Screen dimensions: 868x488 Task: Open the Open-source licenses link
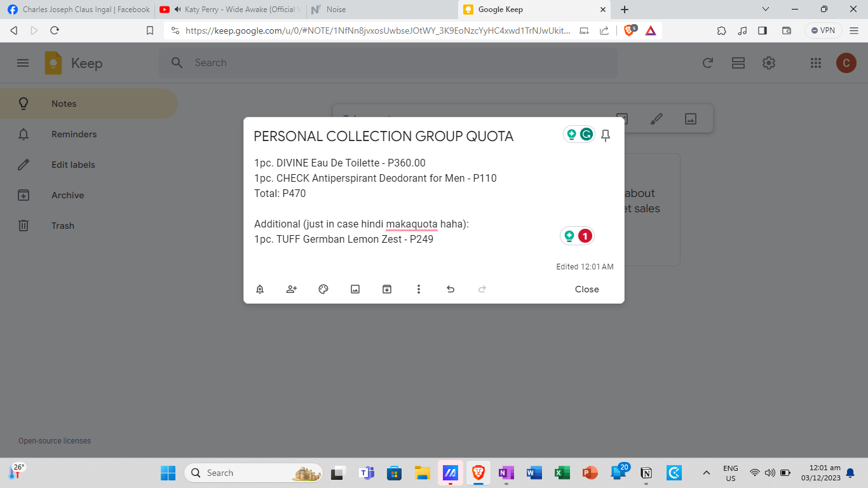click(55, 441)
